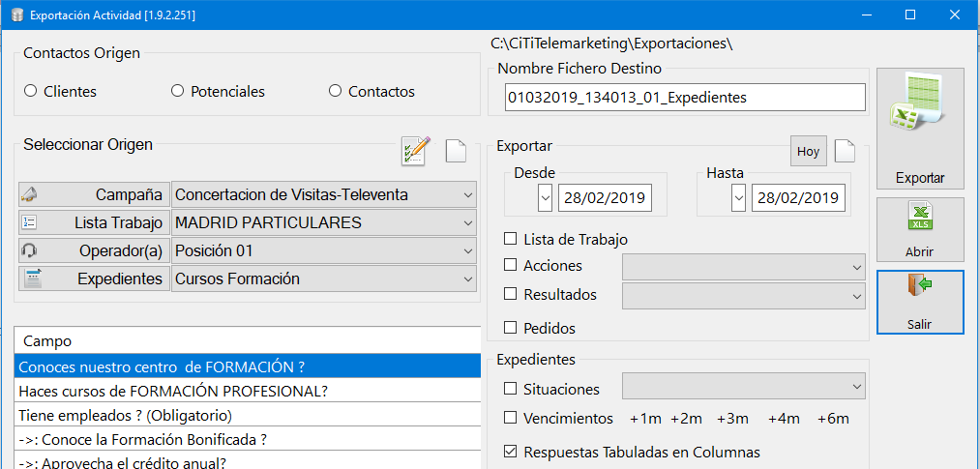Select row 'Haces cursos de FORMACIÓN PROFESIONAL?'

[248, 391]
